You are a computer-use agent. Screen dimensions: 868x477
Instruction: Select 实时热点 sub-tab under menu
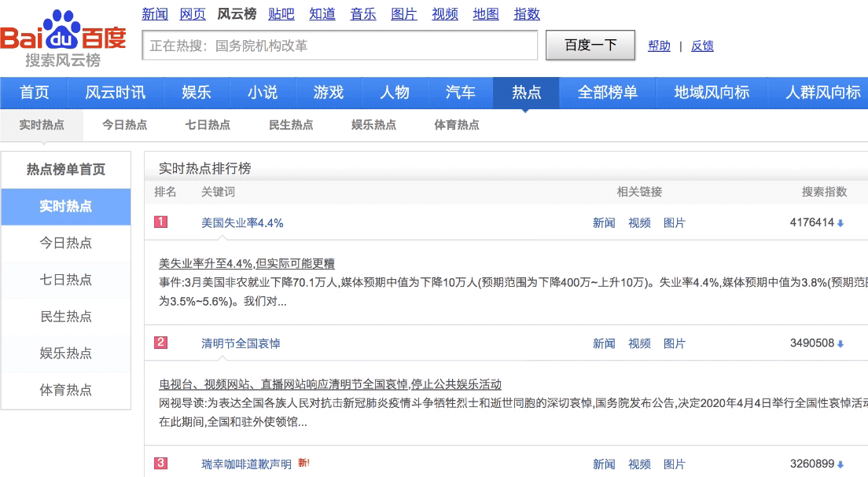point(42,125)
